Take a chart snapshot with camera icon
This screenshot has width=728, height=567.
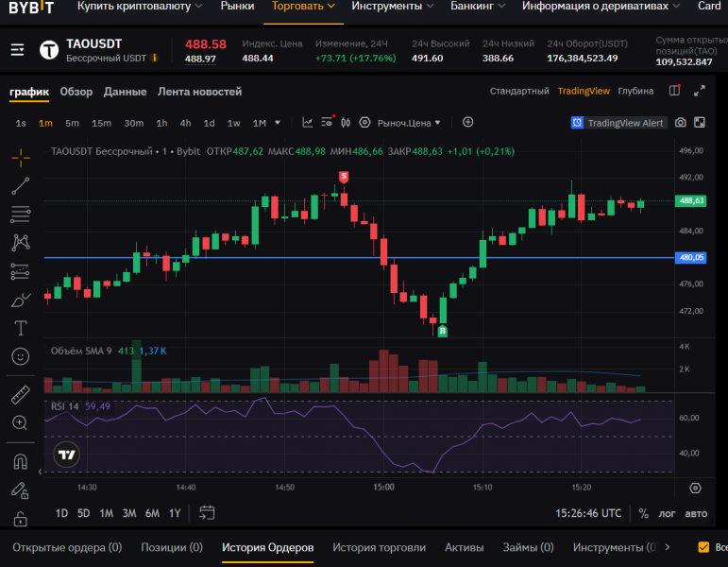(681, 123)
